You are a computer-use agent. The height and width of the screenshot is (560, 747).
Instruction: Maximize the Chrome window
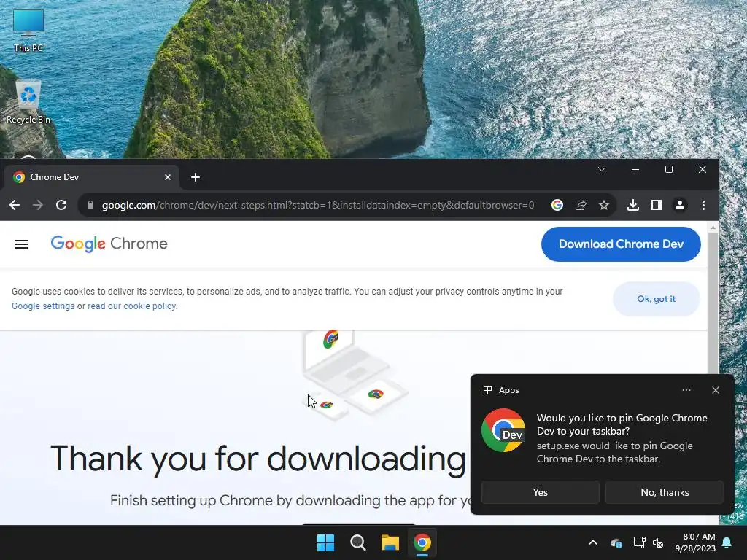(669, 169)
